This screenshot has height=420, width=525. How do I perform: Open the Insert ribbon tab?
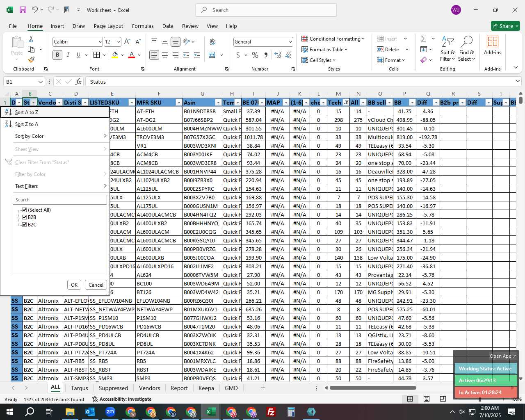(57, 26)
